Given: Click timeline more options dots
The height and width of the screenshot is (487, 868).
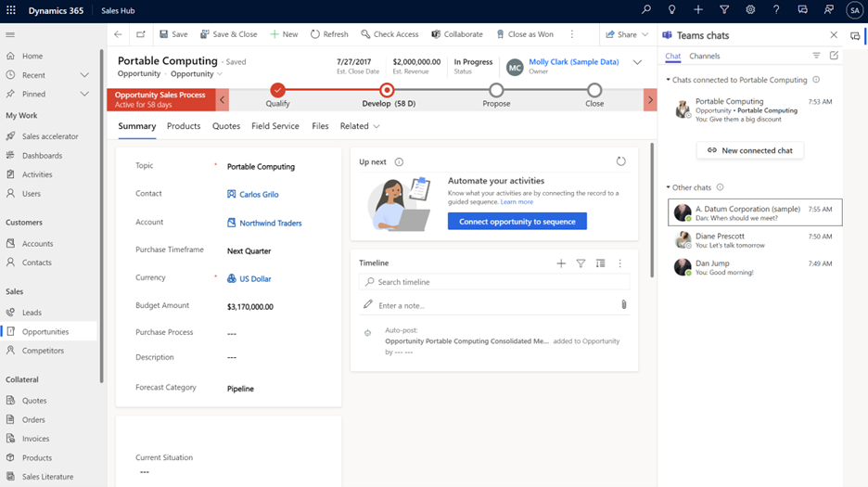Looking at the screenshot, I should (x=620, y=263).
